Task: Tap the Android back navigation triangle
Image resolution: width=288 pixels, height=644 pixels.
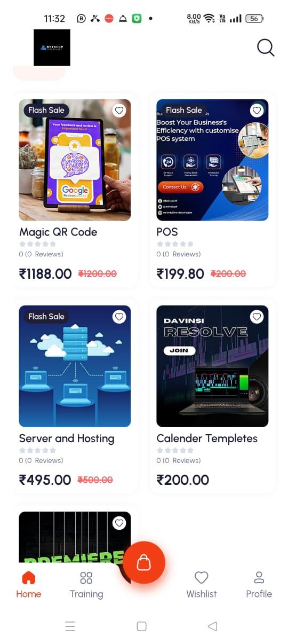Action: [x=212, y=626]
